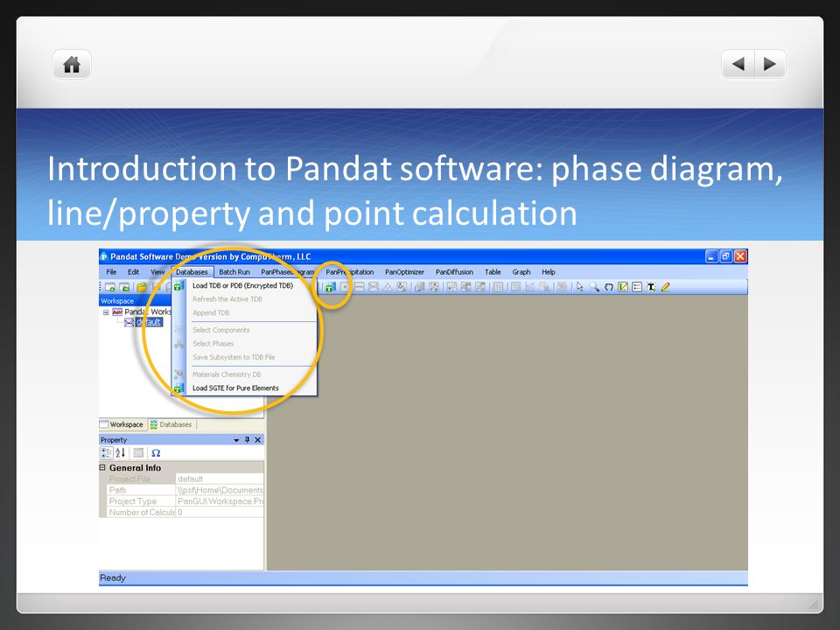Screen dimensions: 840x630
Task: Click the Load SGTE icon in dropdown menu
Action: [x=178, y=388]
